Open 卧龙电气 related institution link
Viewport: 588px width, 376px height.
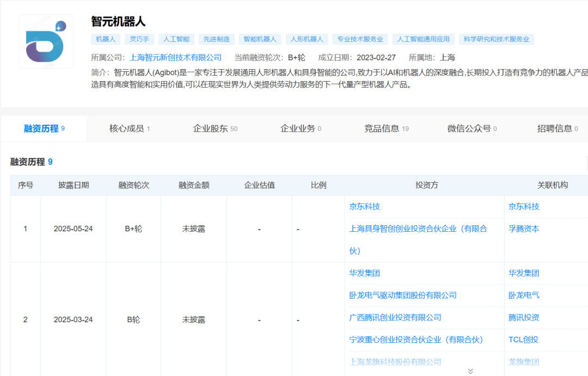coord(524,295)
